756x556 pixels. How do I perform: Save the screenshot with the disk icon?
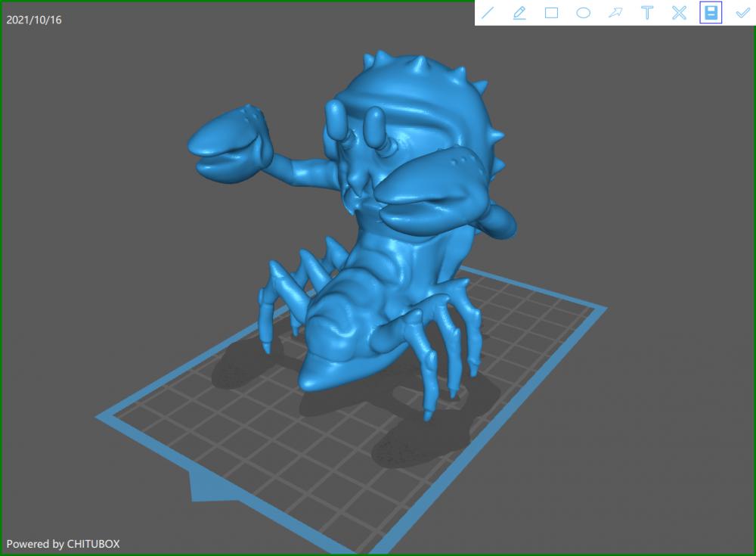(711, 13)
